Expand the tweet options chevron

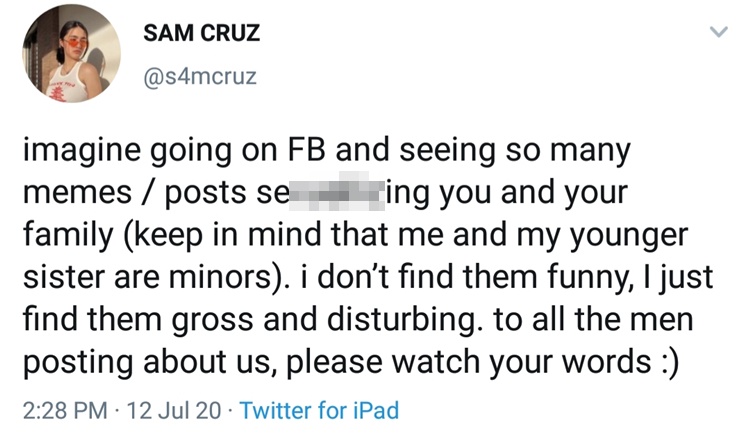coord(715,33)
